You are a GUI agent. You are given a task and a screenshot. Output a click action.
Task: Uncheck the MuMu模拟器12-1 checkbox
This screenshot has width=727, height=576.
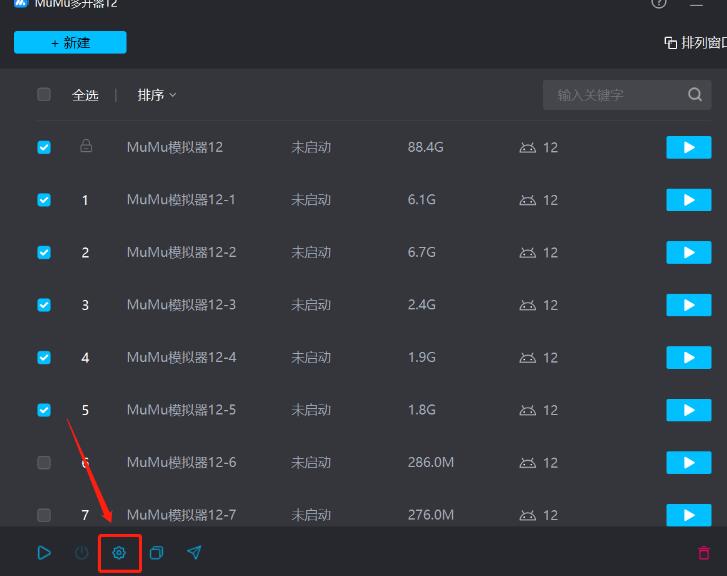tap(44, 200)
